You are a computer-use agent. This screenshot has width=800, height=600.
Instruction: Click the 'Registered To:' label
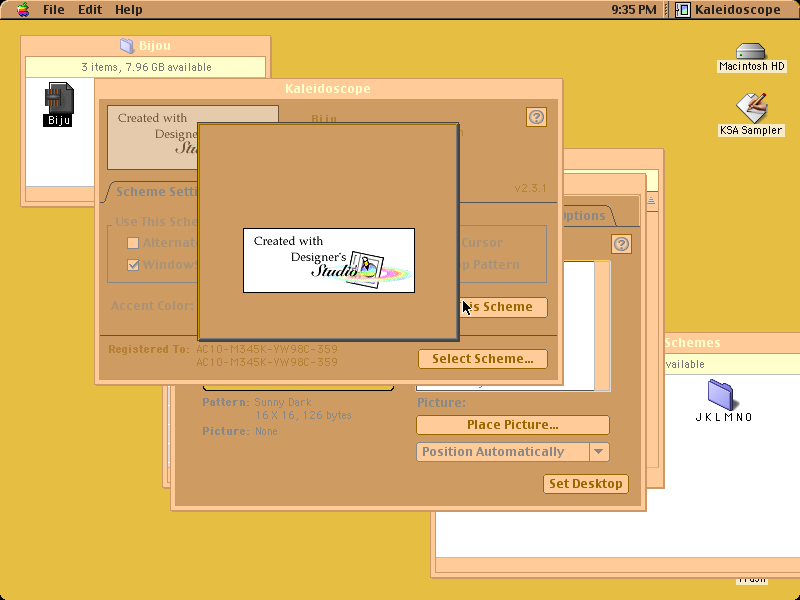pyautogui.click(x=149, y=349)
